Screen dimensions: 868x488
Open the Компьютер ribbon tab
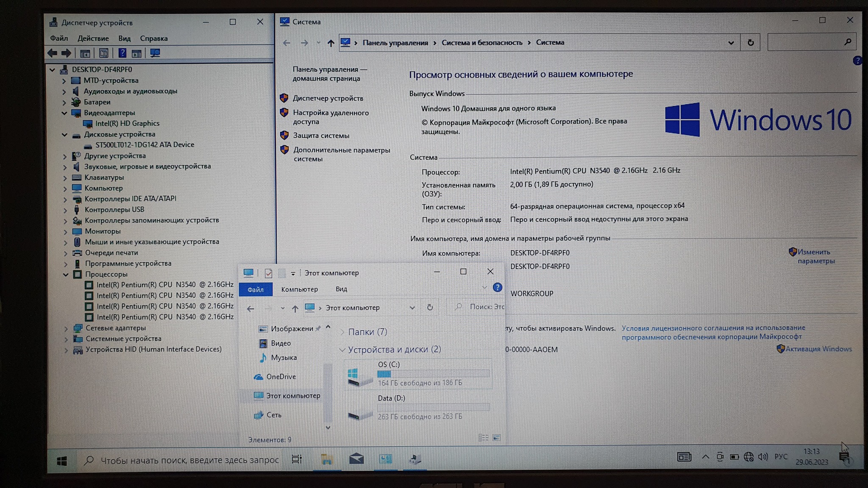pyautogui.click(x=299, y=289)
